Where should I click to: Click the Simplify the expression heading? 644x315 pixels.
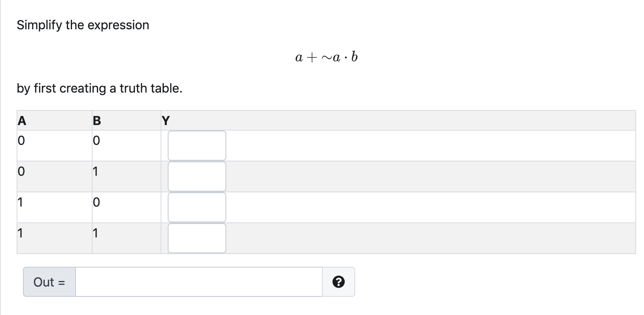coord(83,25)
